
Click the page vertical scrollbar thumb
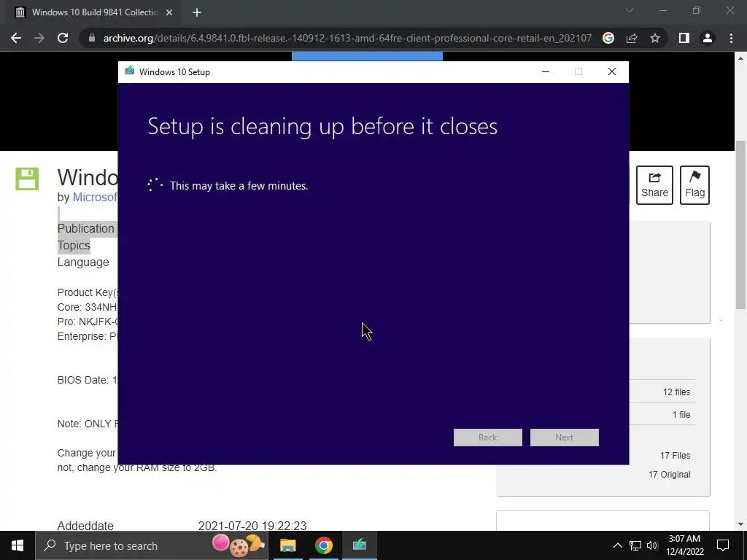point(741,225)
